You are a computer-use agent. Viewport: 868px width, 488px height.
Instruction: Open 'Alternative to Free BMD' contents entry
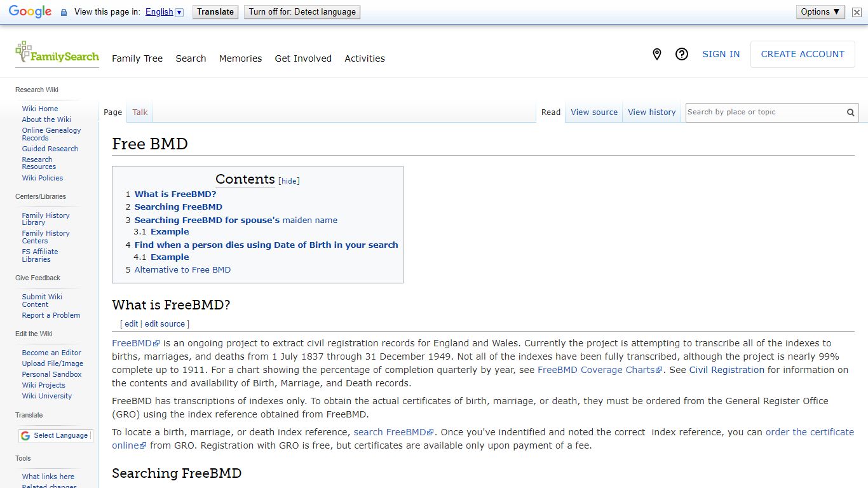(182, 270)
